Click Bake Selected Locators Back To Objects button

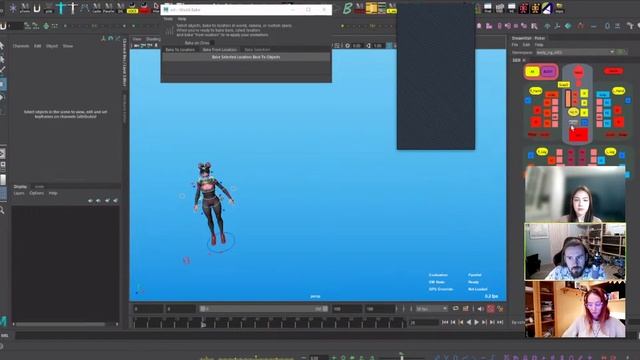(x=246, y=57)
